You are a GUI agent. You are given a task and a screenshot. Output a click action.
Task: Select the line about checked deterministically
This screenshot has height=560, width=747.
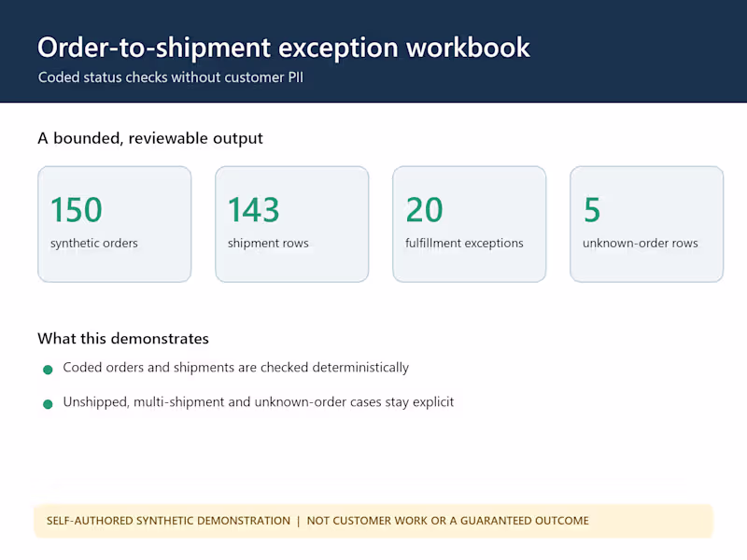(236, 368)
